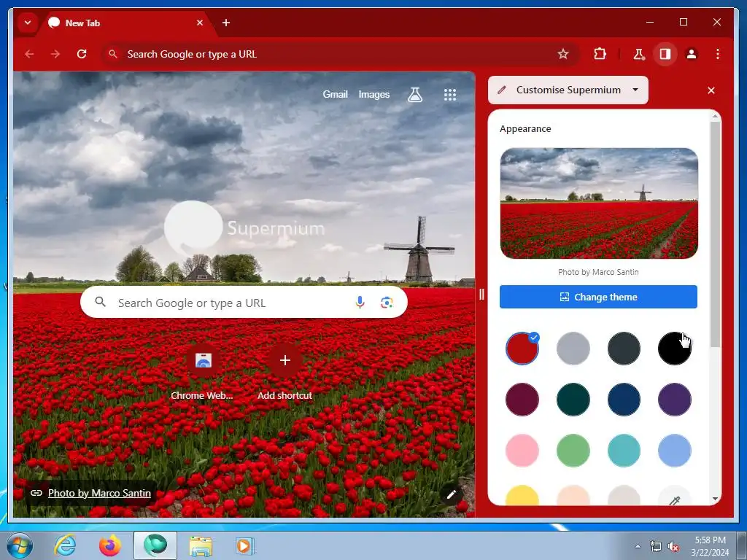The height and width of the screenshot is (560, 747).
Task: Open Chrome Web Store shortcut
Action: pyautogui.click(x=203, y=373)
